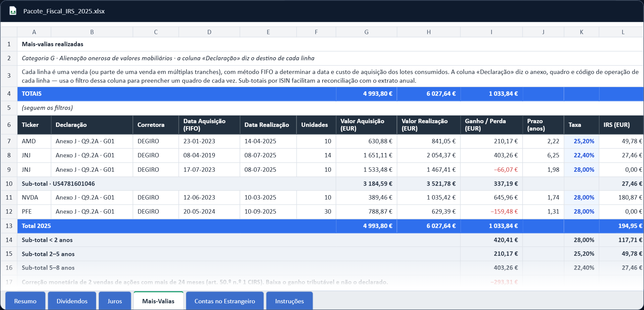Click the Ticker column header cell
The height and width of the screenshot is (310, 644).
coord(34,125)
